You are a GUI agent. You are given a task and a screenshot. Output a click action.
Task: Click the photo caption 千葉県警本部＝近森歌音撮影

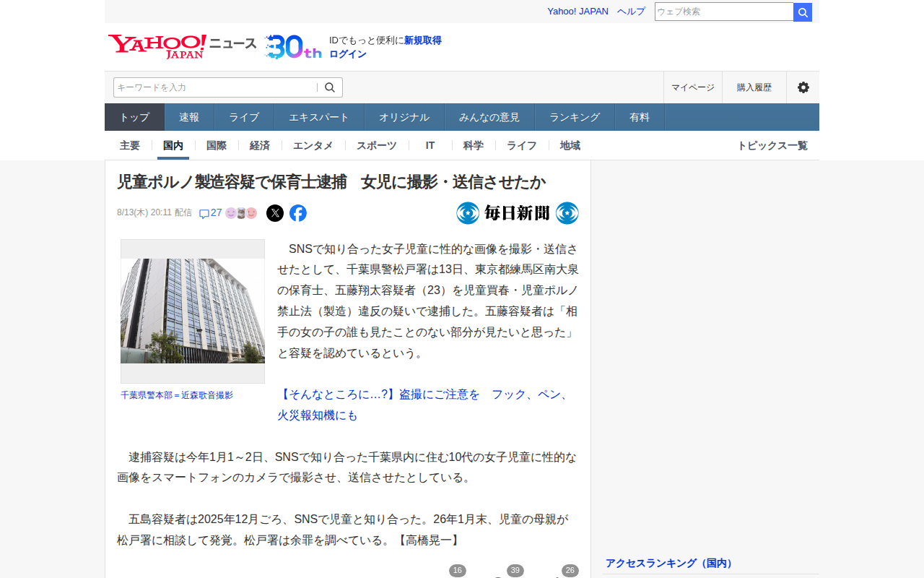click(177, 395)
